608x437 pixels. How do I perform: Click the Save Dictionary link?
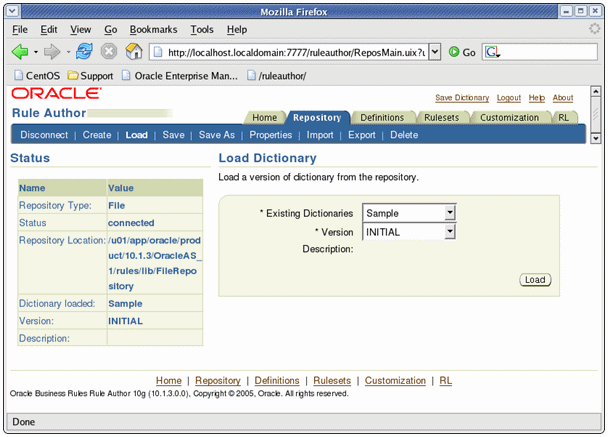point(462,98)
